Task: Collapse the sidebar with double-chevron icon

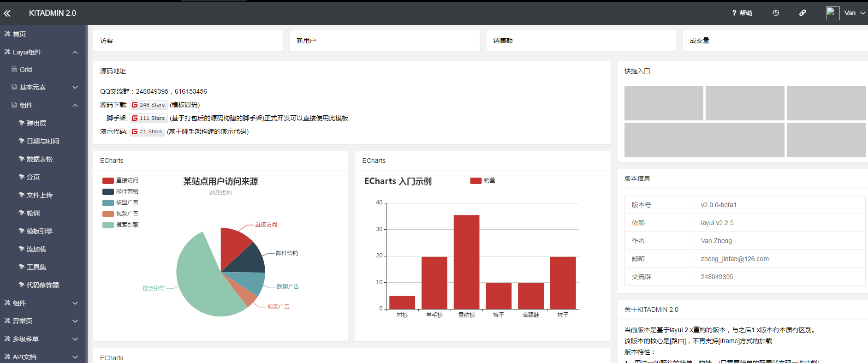Action: pyautogui.click(x=7, y=13)
